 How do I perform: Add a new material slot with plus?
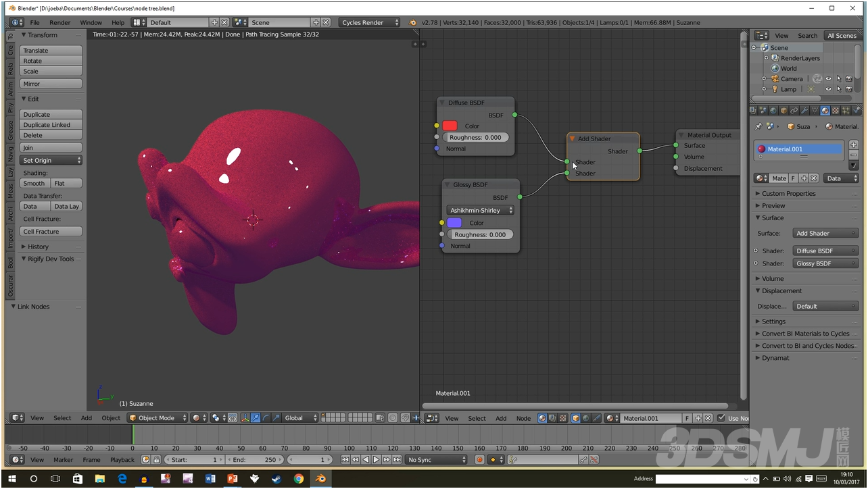point(854,145)
